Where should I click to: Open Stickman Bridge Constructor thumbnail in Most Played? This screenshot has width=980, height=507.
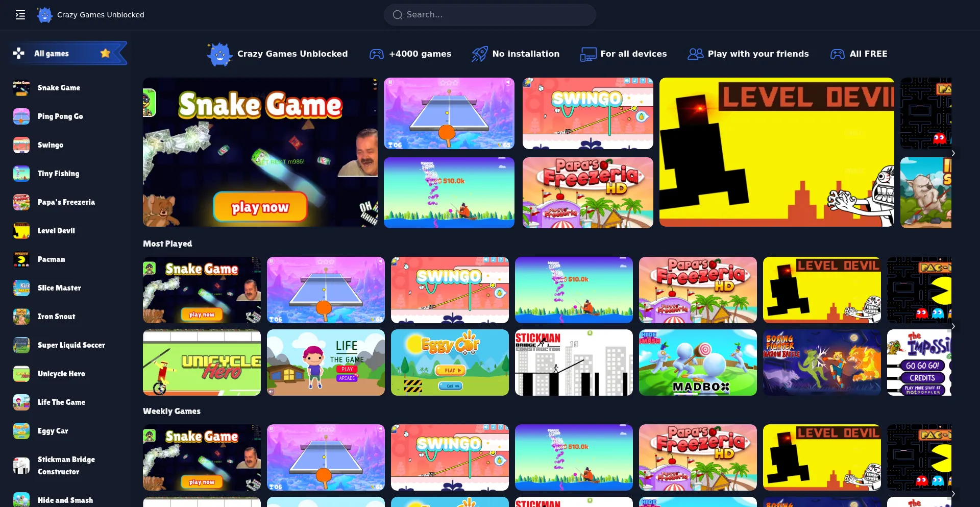pos(574,363)
